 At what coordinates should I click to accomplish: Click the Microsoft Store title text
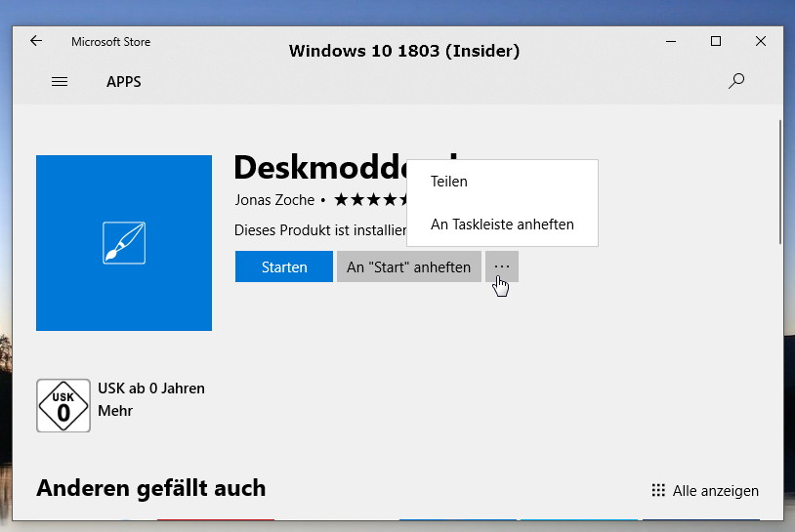110,42
